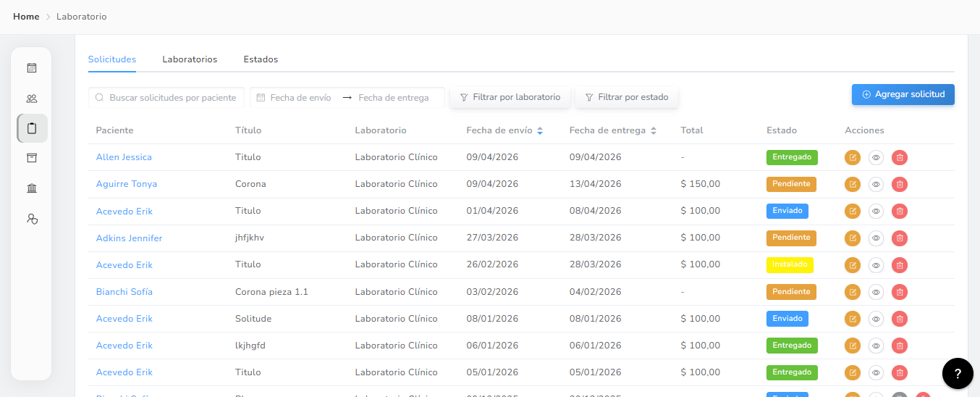Edit the Allen Jessica request
980x397 pixels.
tap(853, 157)
